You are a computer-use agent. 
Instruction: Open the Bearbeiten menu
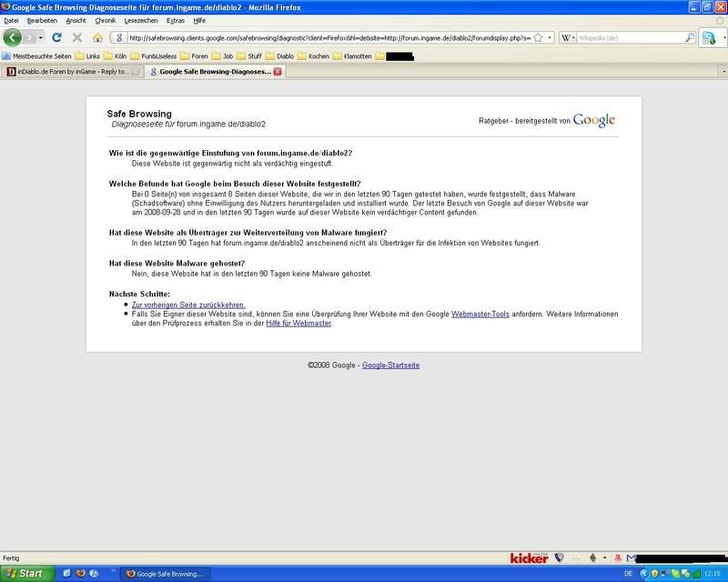tap(42, 20)
